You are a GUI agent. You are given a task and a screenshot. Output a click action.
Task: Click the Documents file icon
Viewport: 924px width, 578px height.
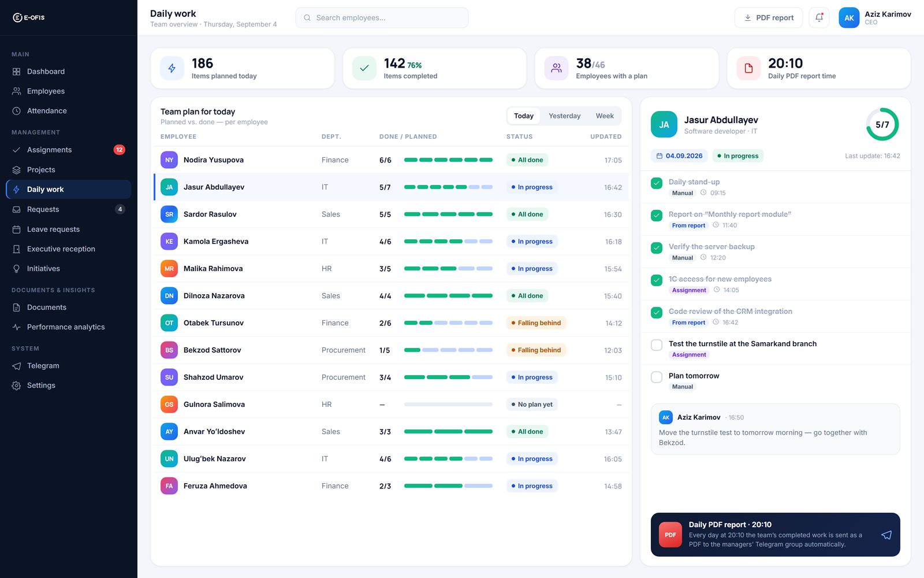click(16, 307)
